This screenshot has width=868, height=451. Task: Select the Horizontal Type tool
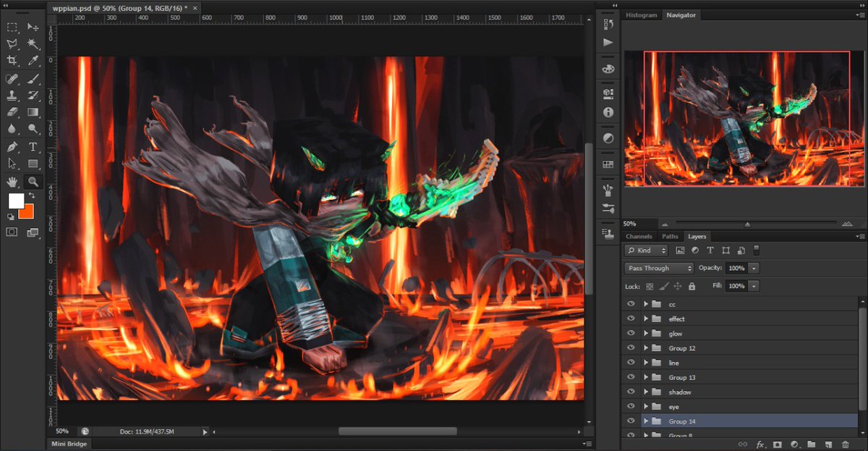tap(33, 147)
